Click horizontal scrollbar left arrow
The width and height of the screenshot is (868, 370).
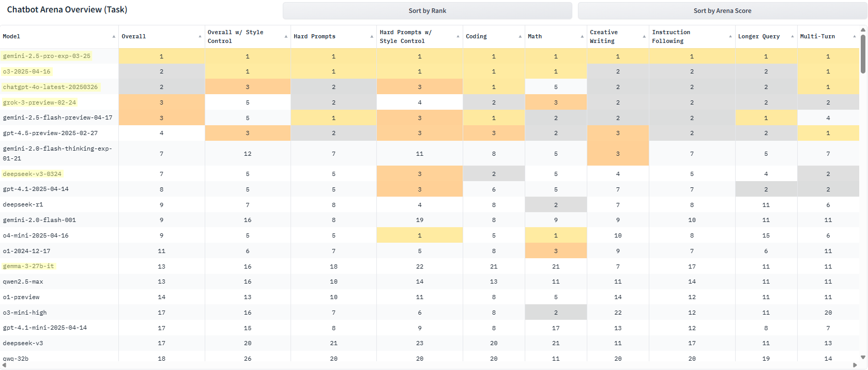(x=4, y=365)
